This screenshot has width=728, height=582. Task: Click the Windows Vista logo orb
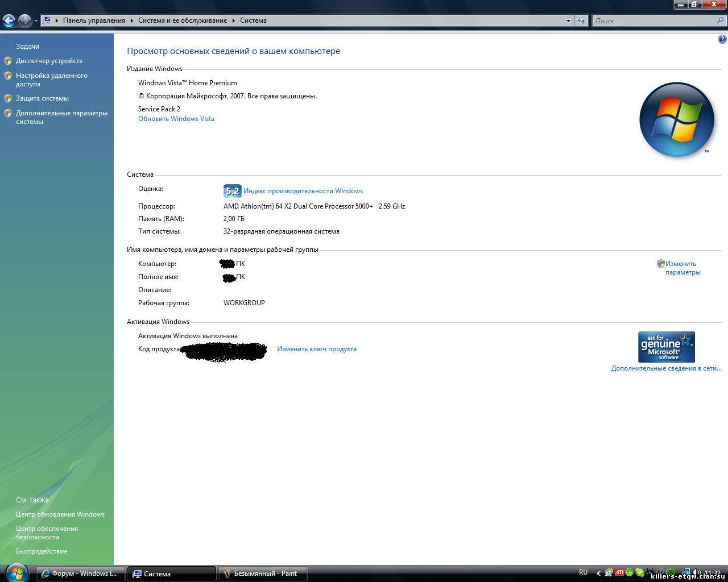[677, 120]
